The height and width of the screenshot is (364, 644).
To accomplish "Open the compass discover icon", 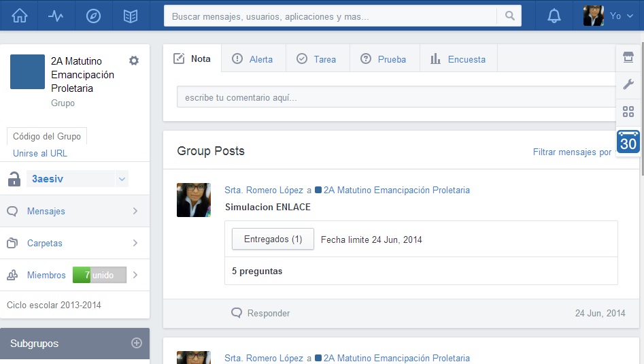I will pyautogui.click(x=93, y=16).
